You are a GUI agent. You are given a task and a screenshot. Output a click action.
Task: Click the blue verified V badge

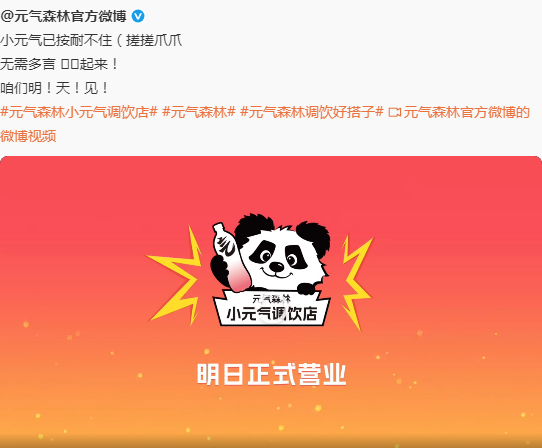tap(138, 16)
